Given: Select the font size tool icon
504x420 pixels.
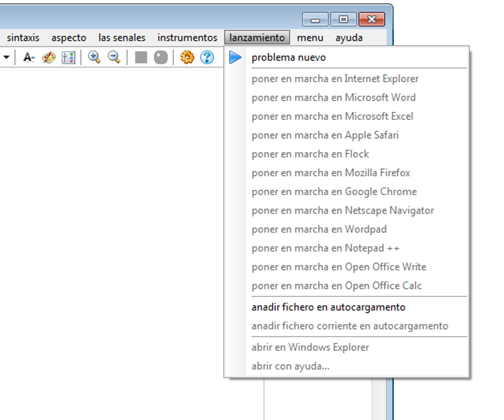Looking at the screenshot, I should [28, 57].
